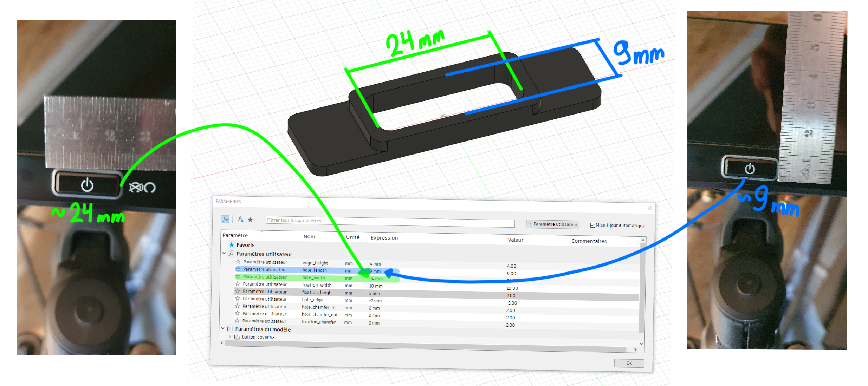Click the value -2.00 for hole_edge
The width and height of the screenshot is (868, 386).
pyautogui.click(x=511, y=303)
